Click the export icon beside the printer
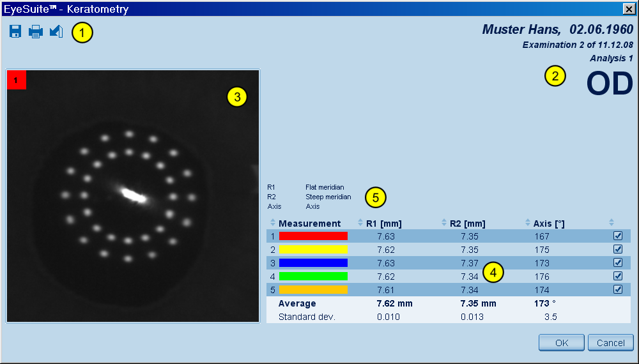Screen dimensions: 639x364 (56, 31)
